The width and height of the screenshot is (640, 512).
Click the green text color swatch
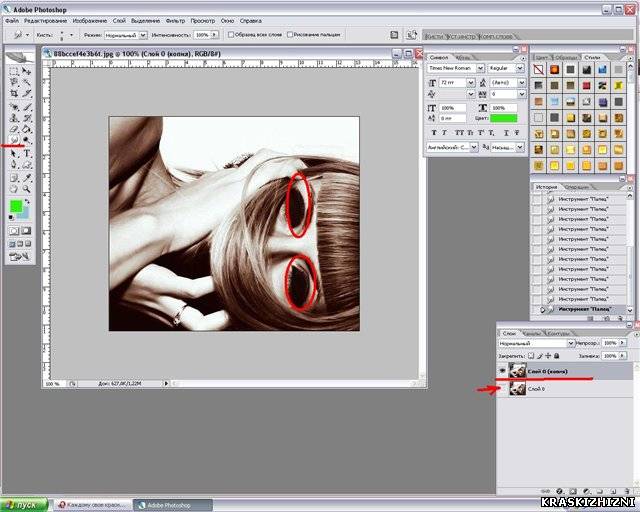pos(504,118)
